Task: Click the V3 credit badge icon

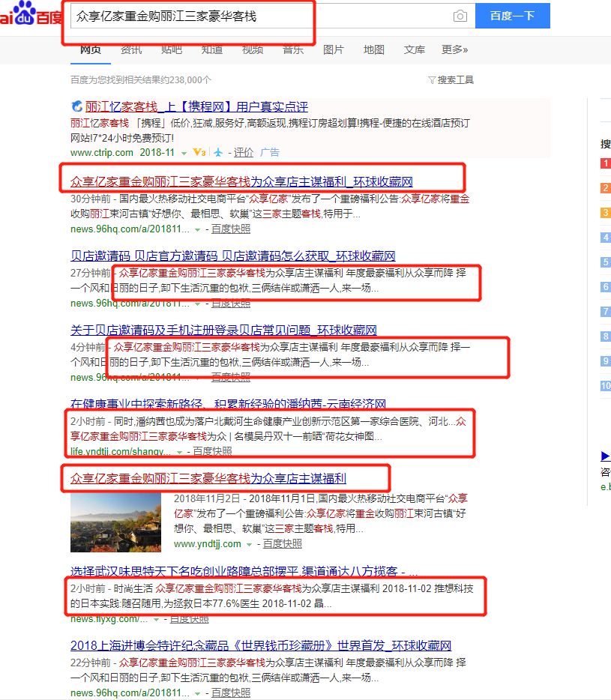Action: click(x=199, y=153)
